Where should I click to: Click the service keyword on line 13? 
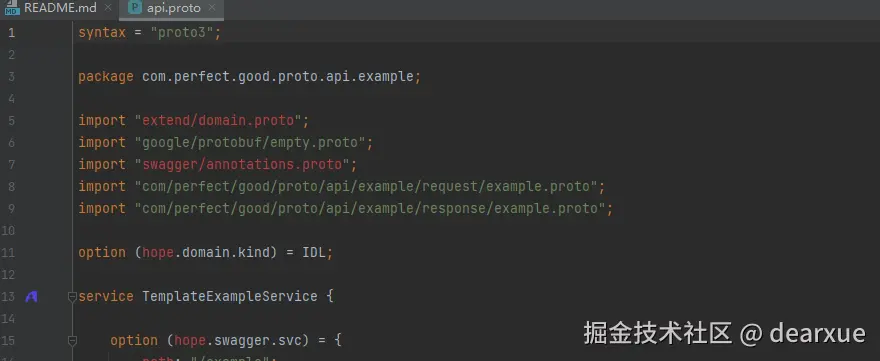(106, 296)
